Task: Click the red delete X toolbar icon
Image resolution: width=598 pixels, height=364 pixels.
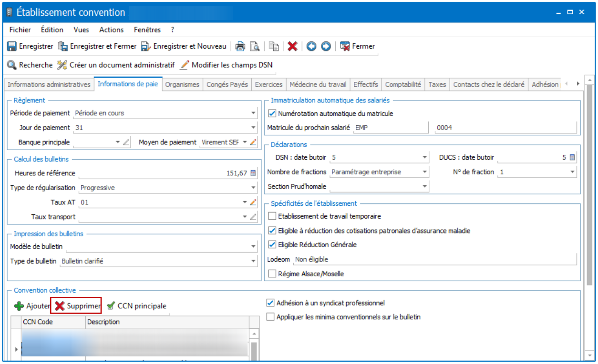Action: tap(293, 46)
